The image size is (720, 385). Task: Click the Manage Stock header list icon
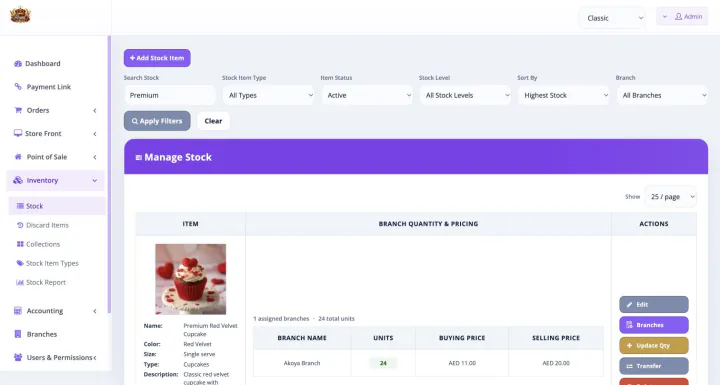coord(139,158)
